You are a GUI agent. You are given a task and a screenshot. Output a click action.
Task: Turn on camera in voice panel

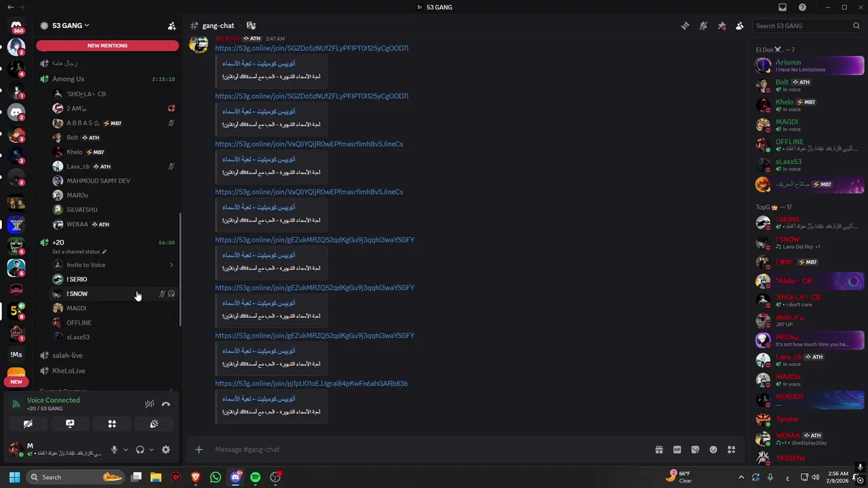(28, 424)
